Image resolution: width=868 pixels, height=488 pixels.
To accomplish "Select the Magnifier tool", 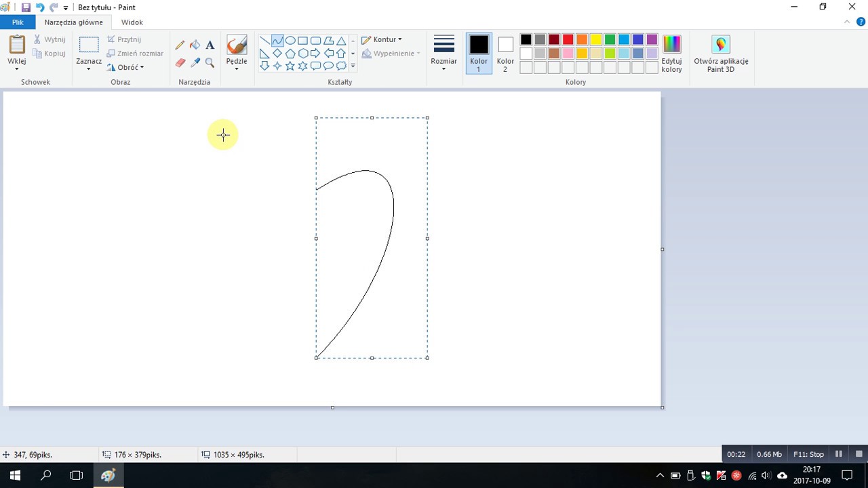I will pyautogui.click(x=210, y=62).
